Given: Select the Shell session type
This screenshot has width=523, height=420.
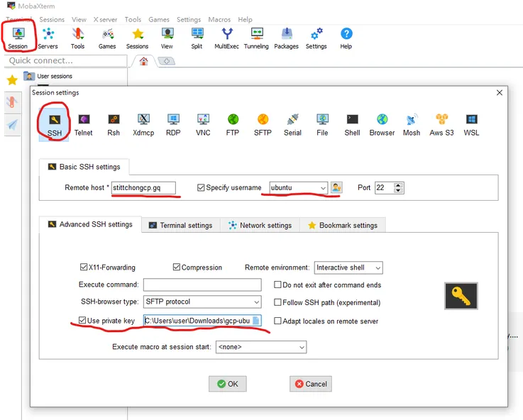Looking at the screenshot, I should click(352, 125).
